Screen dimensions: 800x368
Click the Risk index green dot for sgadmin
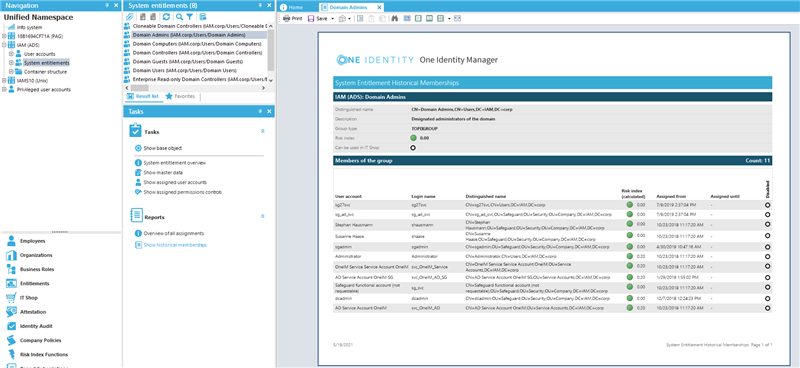630,246
